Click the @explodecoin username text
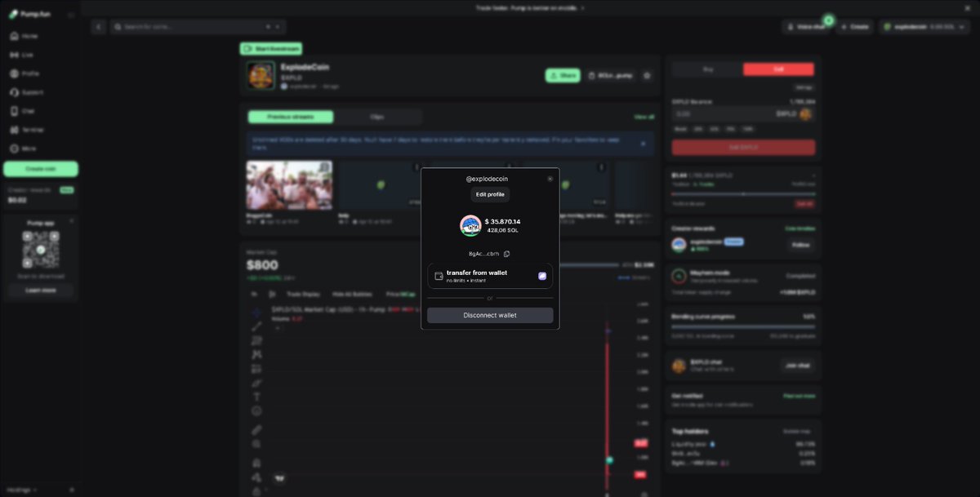Viewport: 980px width, 497px height. click(487, 179)
